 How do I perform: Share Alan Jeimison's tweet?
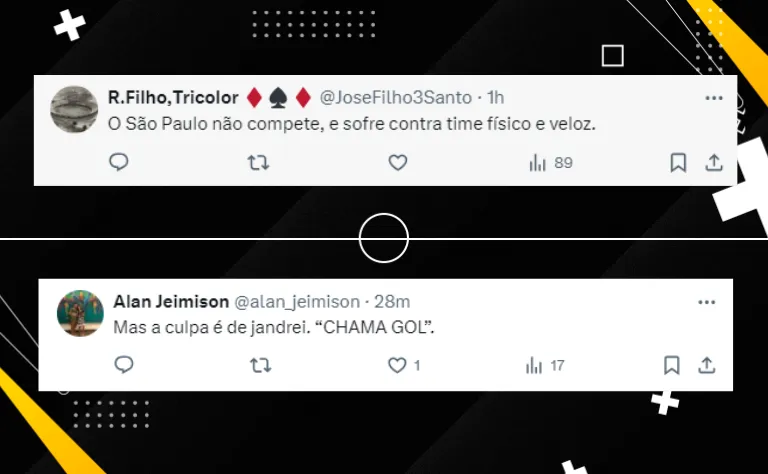tap(707, 365)
